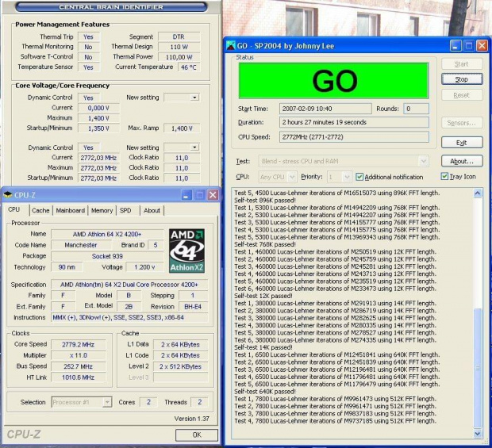Close the CPU-Z window
492x448 pixels.
point(213,195)
